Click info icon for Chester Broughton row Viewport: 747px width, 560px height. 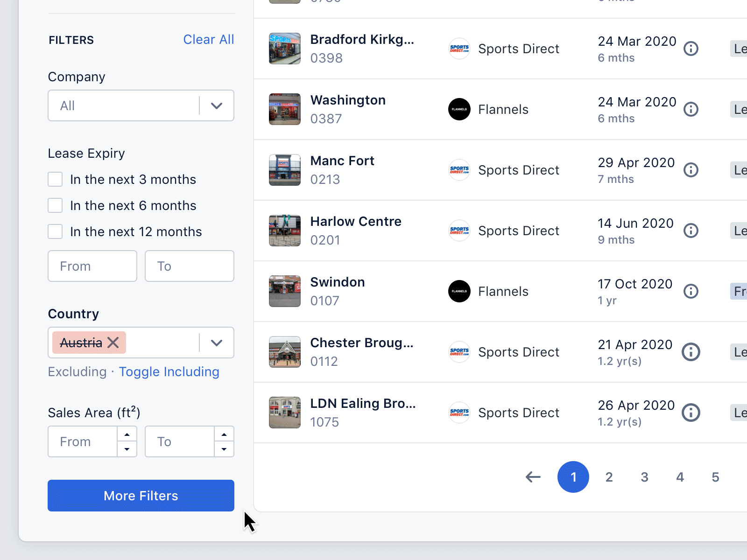[x=691, y=352]
